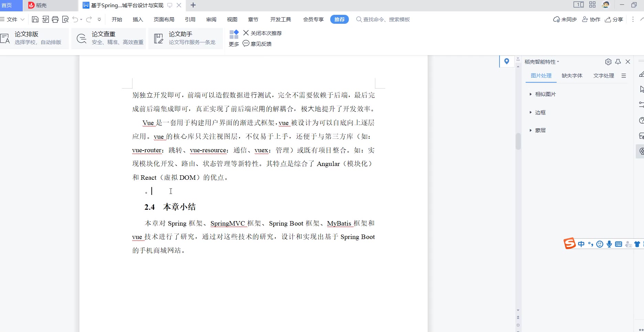Click the 更多 apps grid icon
This screenshot has height=332, width=644.
[234, 34]
